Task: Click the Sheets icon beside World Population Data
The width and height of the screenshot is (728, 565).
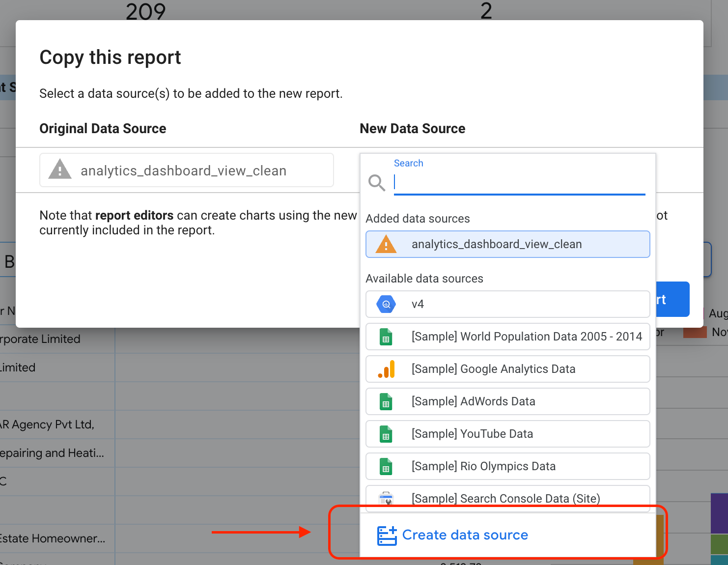Action: point(386,337)
